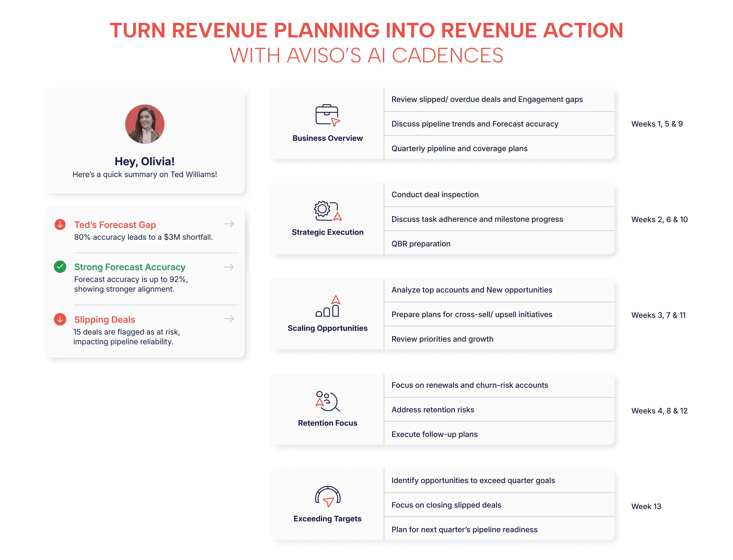Click the green checkmark icon beside Strong Forecast Accuracy
The image size is (733, 560).
[x=60, y=267]
